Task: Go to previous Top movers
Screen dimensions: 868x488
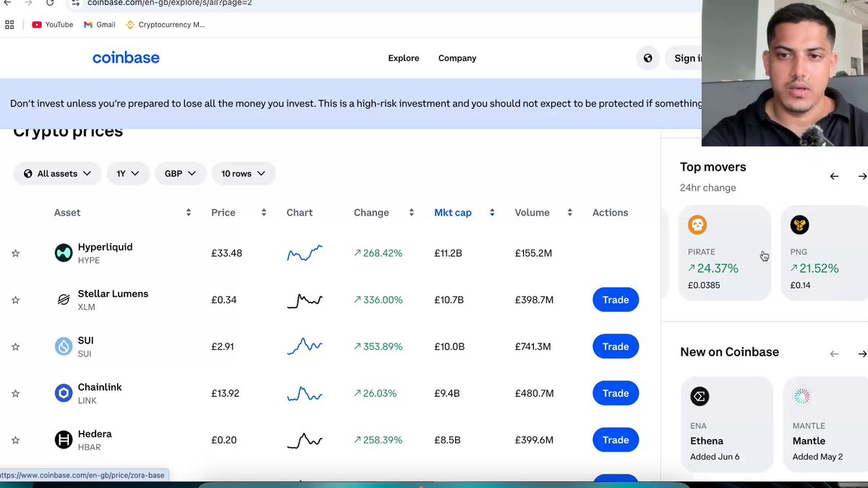Action: tap(834, 176)
